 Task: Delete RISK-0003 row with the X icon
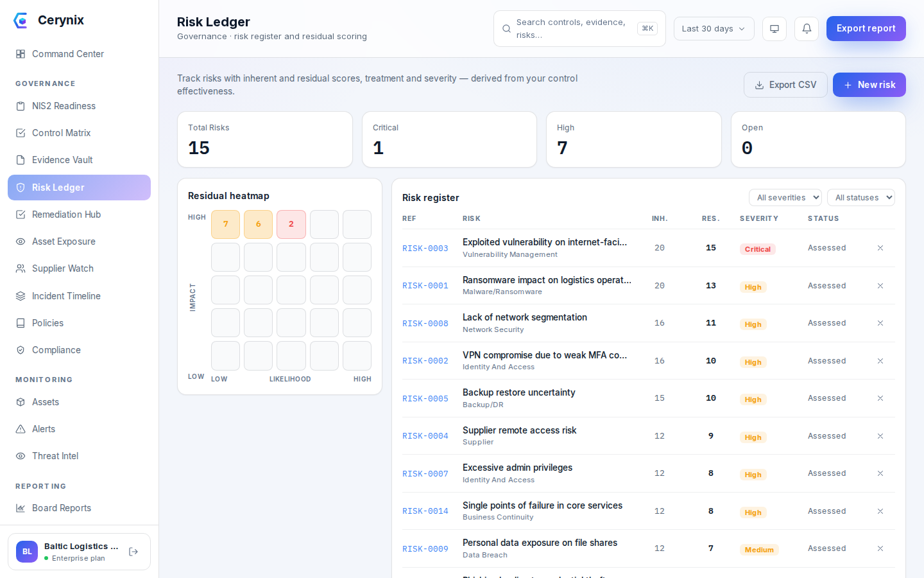tap(880, 248)
